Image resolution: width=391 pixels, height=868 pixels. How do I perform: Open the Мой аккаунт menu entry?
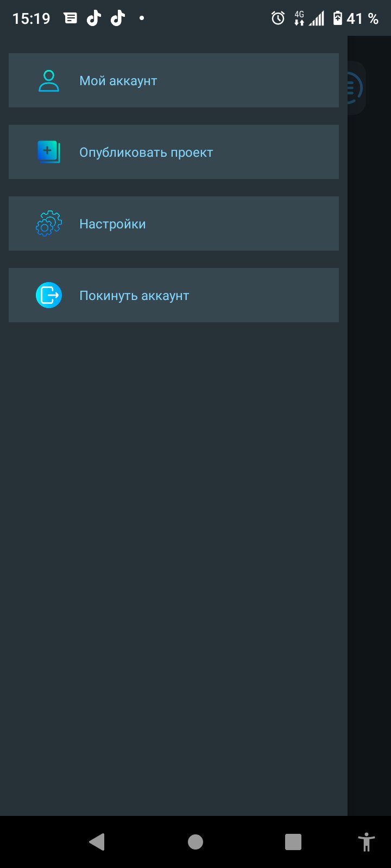pyautogui.click(x=174, y=80)
